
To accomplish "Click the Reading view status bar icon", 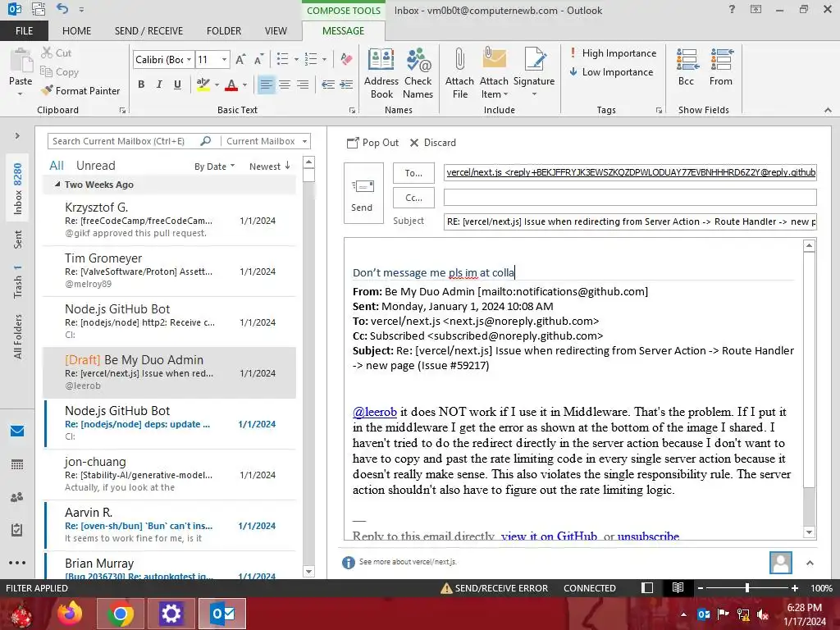I will tap(678, 587).
